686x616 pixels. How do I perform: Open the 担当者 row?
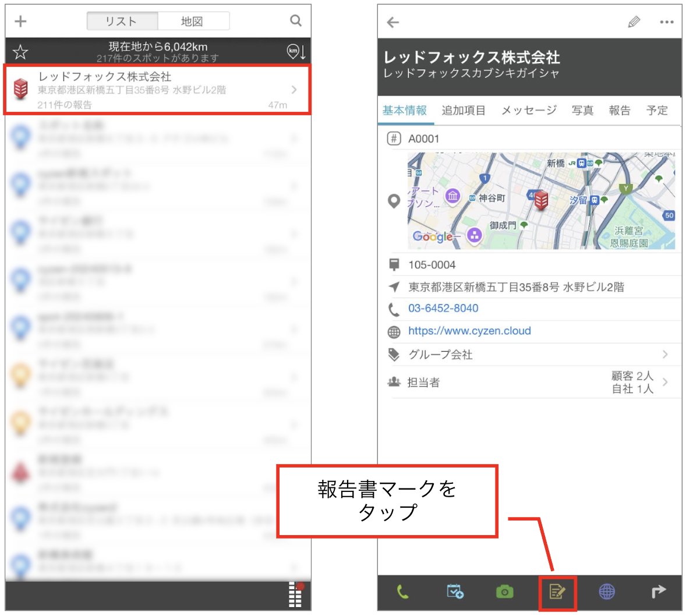(x=529, y=382)
